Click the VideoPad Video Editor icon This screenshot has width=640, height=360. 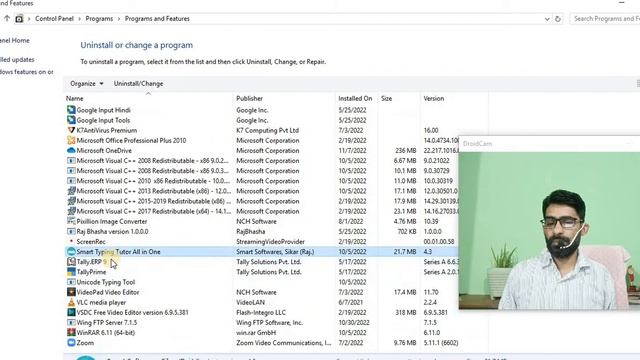point(71,292)
